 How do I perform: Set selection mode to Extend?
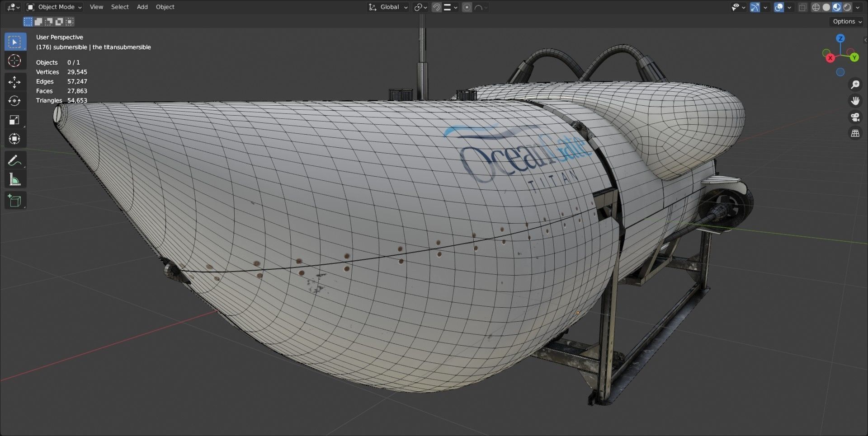[x=38, y=21]
